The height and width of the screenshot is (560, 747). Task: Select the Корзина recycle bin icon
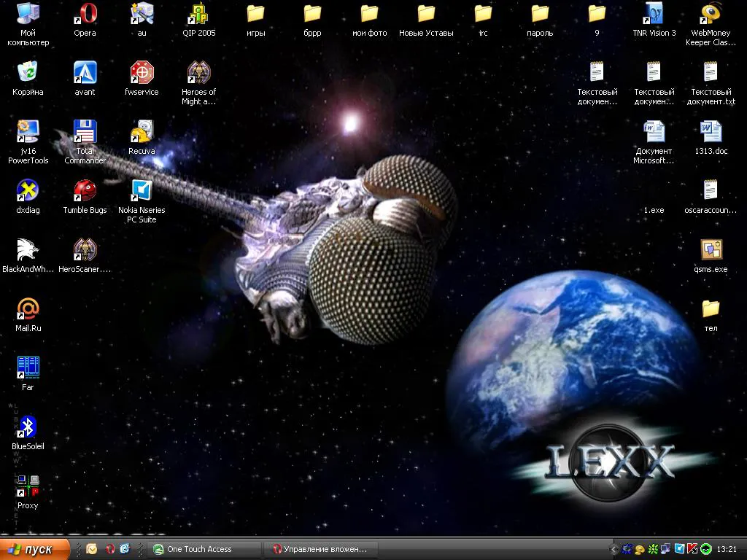pos(28,79)
